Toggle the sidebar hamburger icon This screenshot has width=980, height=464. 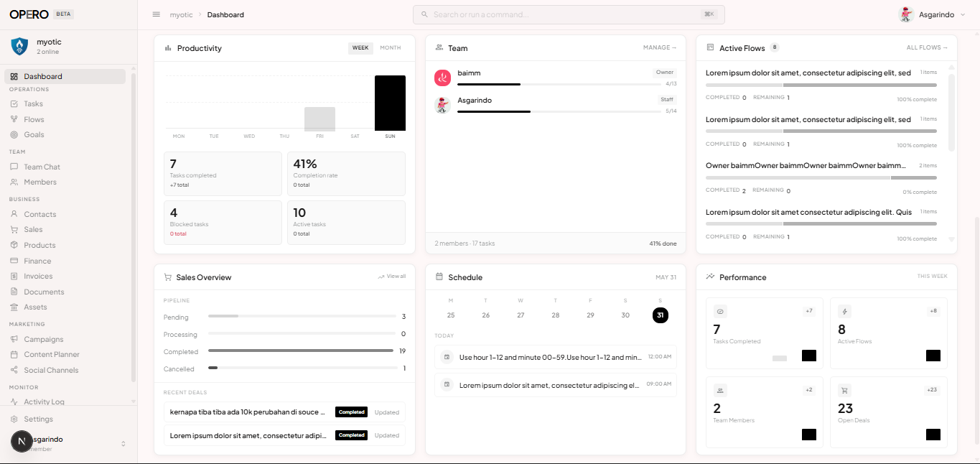pos(157,14)
